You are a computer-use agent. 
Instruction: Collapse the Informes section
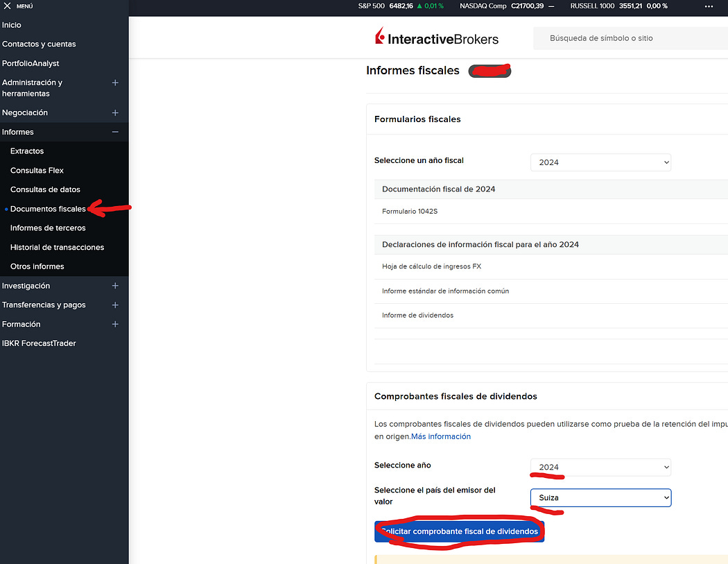pos(115,132)
